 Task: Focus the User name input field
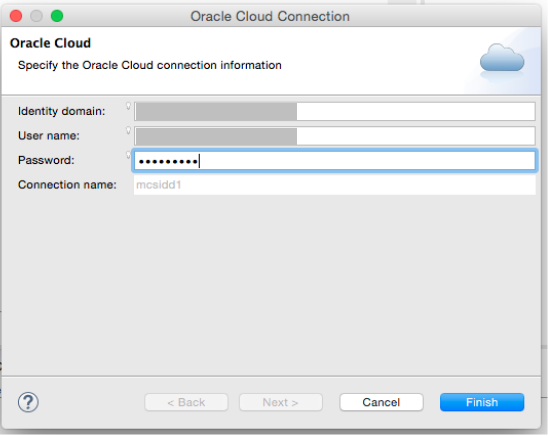pyautogui.click(x=334, y=136)
